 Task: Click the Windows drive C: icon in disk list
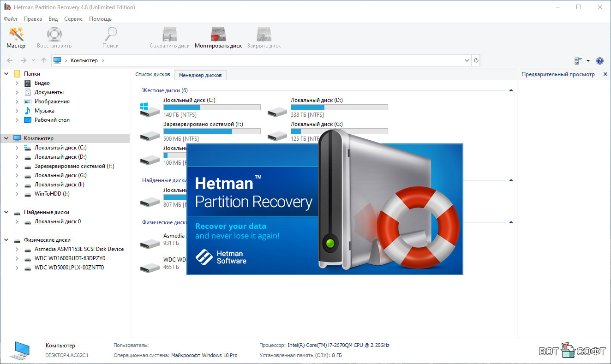[150, 109]
